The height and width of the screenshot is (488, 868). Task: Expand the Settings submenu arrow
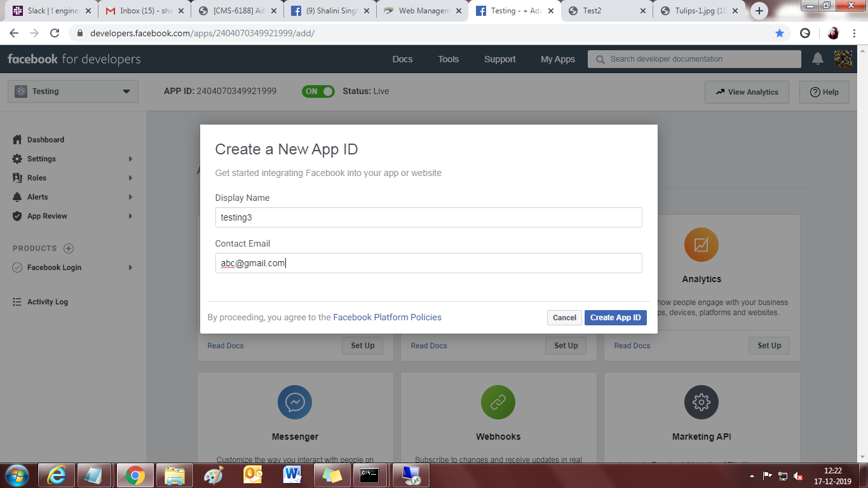pyautogui.click(x=130, y=159)
